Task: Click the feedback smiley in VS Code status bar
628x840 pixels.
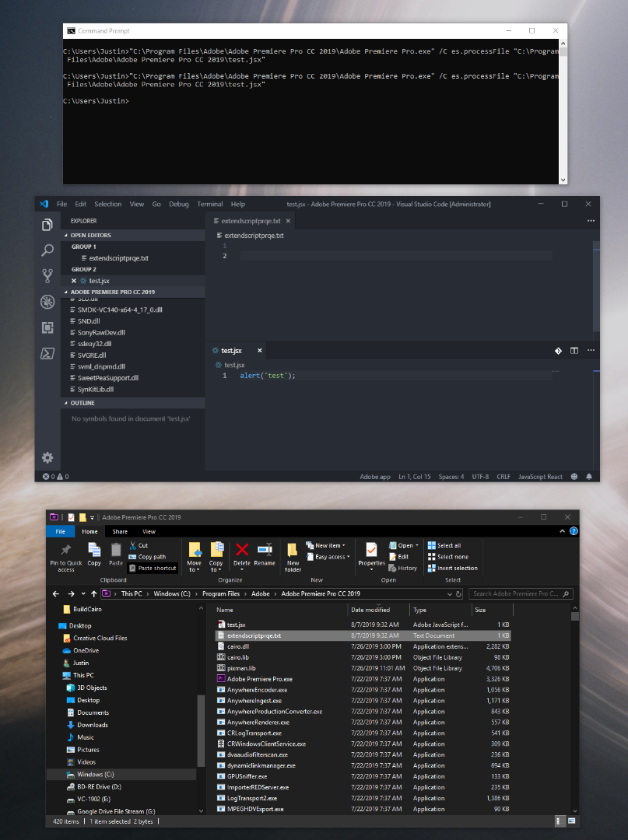Action: click(574, 476)
